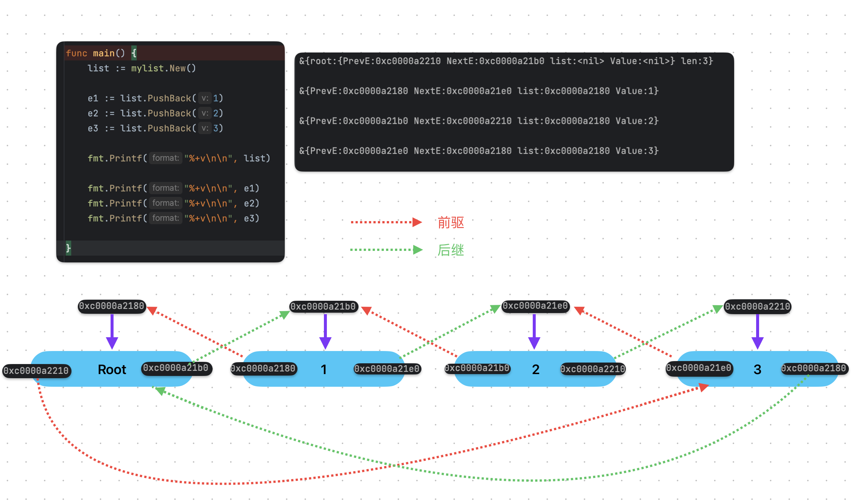Image resolution: width=860 pixels, height=504 pixels.
Task: Click the 'func main() {' code line
Action: (x=101, y=53)
